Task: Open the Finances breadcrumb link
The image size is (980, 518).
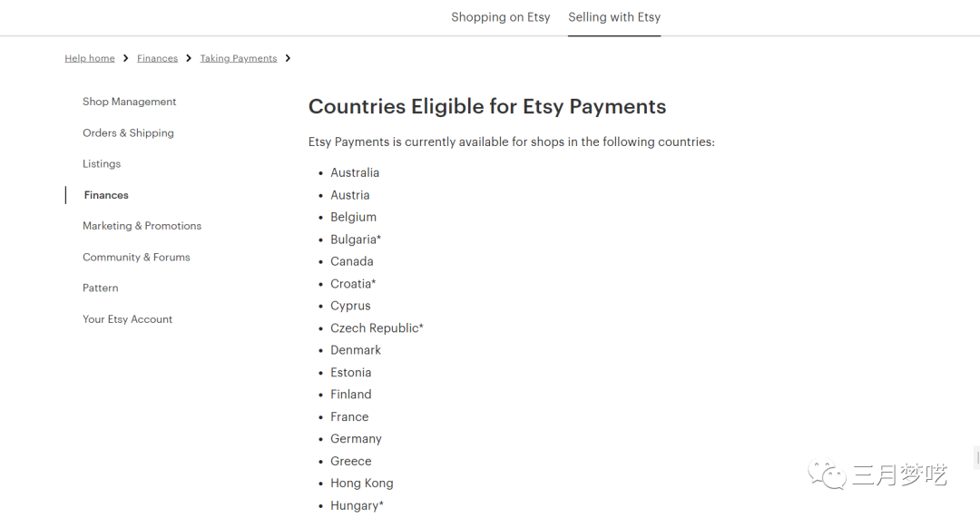Action: 157,58
